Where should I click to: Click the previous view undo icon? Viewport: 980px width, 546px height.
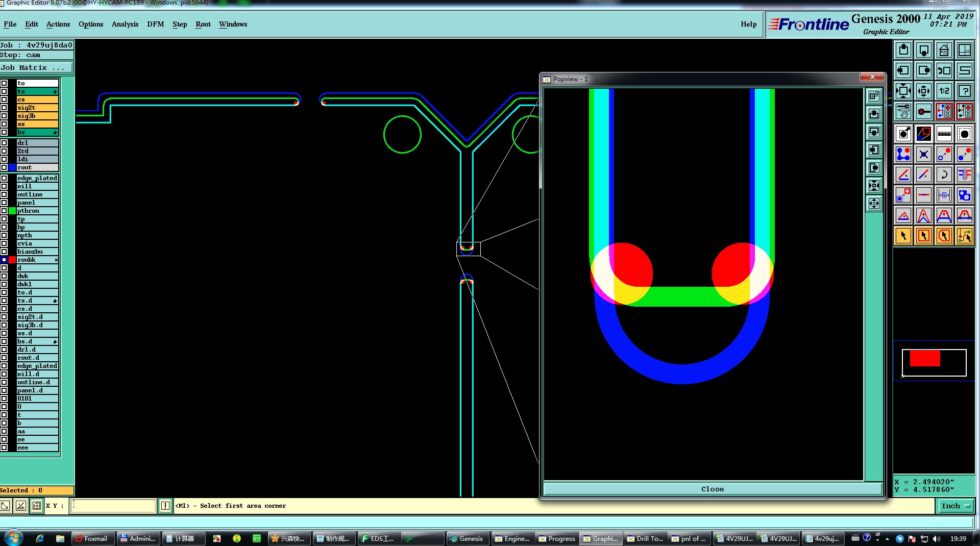[944, 70]
